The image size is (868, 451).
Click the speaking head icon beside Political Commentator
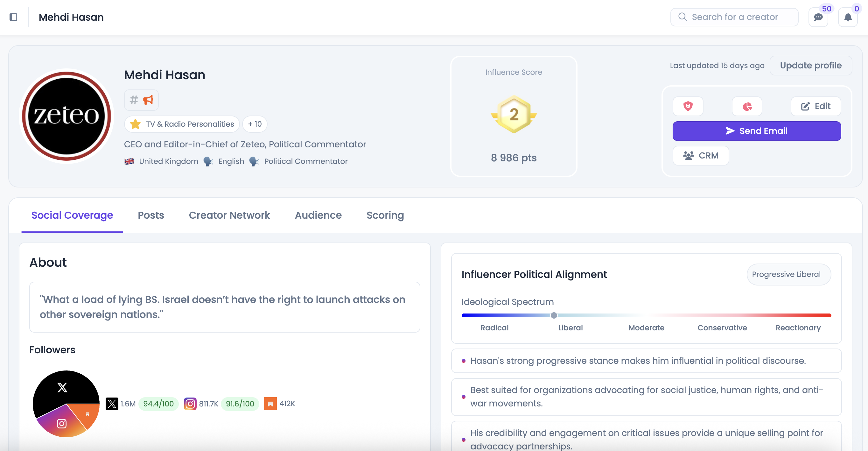tap(254, 161)
